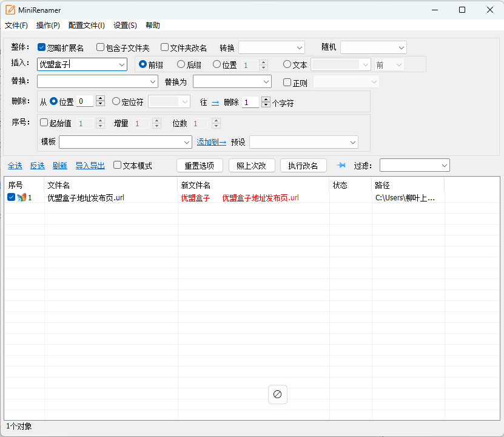Uncheck the row 1 file checkbox
Viewport: 504px width, 437px height.
(x=12, y=197)
